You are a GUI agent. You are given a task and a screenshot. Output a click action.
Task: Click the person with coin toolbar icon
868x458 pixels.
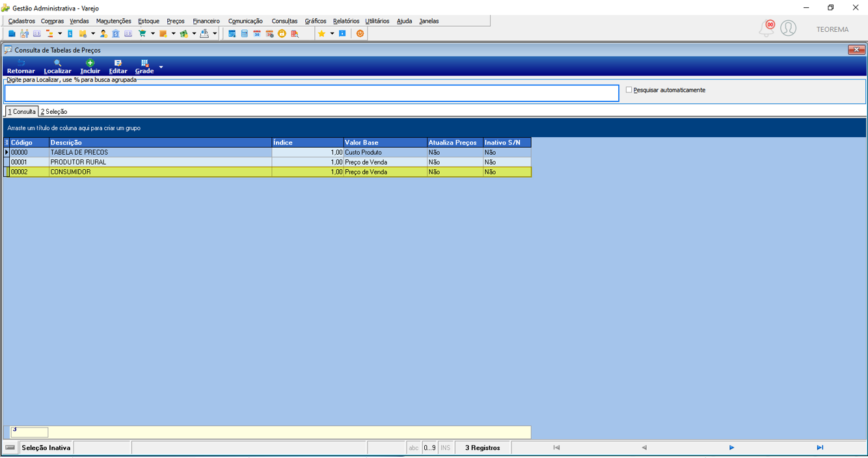tap(104, 33)
